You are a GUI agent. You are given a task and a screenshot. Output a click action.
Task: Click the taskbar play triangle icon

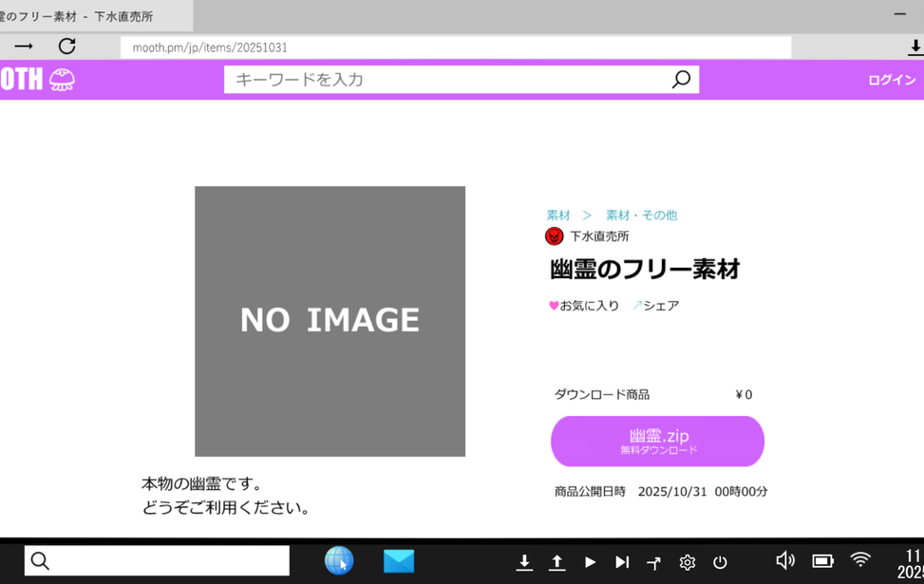pyautogui.click(x=590, y=562)
